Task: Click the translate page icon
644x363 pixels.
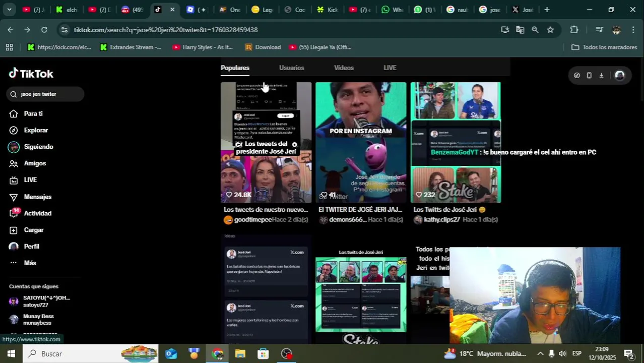Action: pos(520,30)
